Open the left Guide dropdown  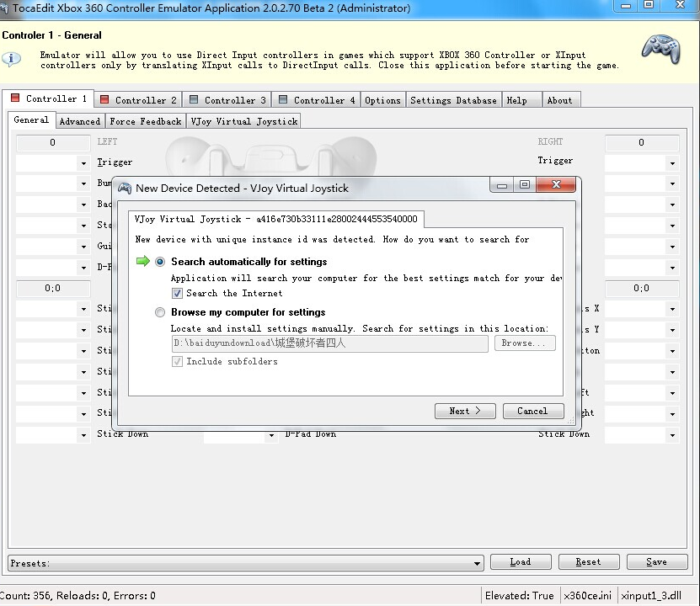83,247
